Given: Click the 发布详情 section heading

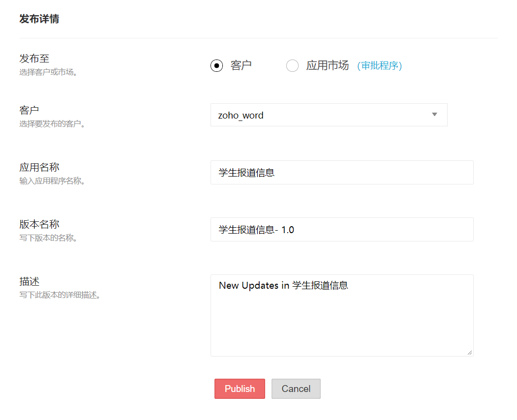Looking at the screenshot, I should point(39,19).
